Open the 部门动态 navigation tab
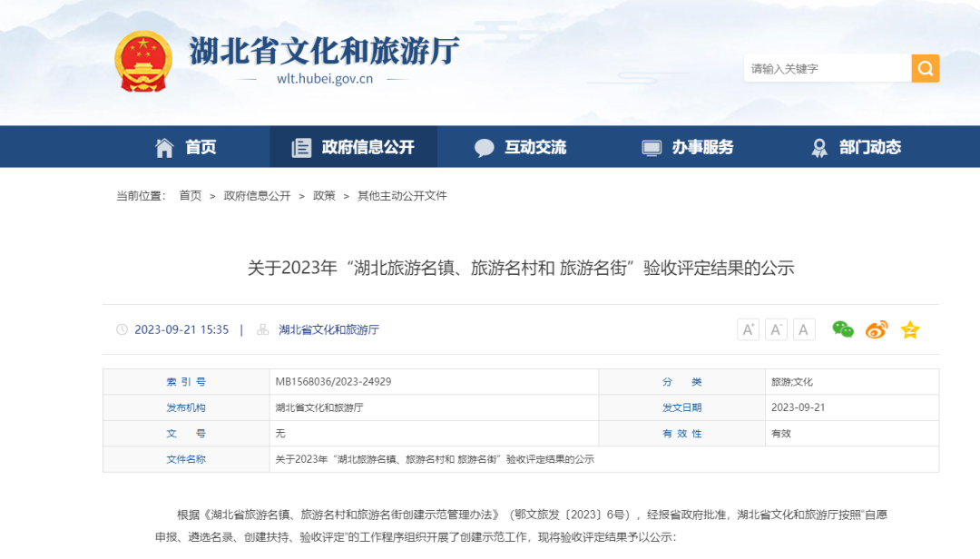This screenshot has height=559, width=980. pyautogui.click(x=856, y=147)
